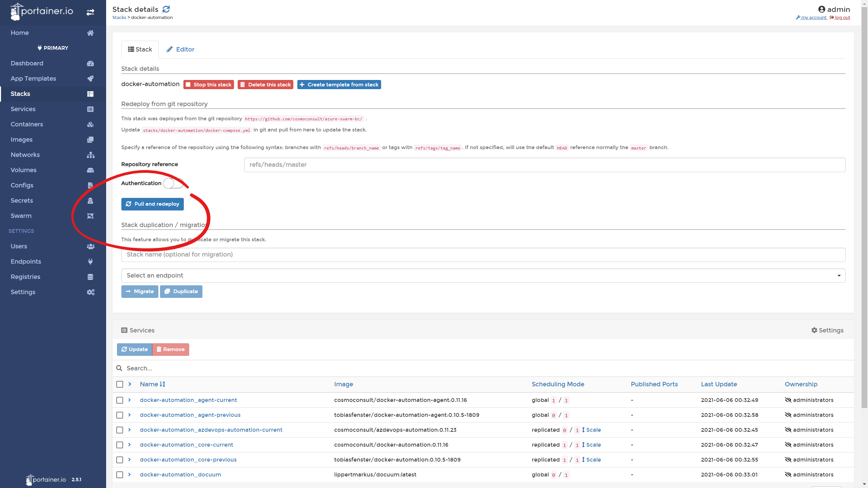Open the Images section
868x488 pixels.
click(21, 139)
